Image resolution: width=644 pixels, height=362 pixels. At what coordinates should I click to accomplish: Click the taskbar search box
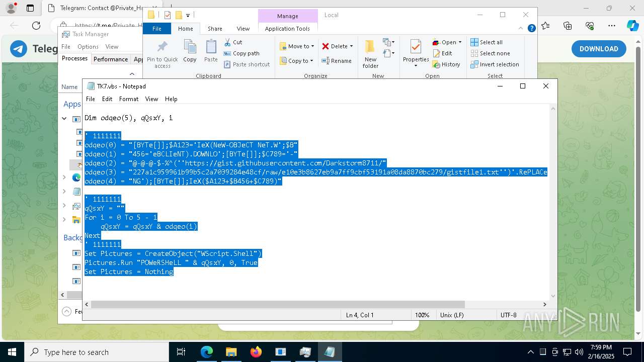(x=97, y=352)
